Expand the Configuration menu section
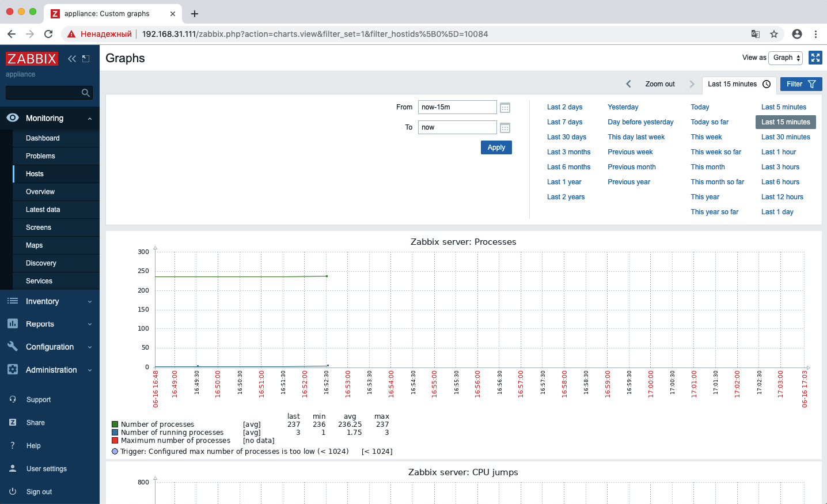 click(x=90, y=347)
